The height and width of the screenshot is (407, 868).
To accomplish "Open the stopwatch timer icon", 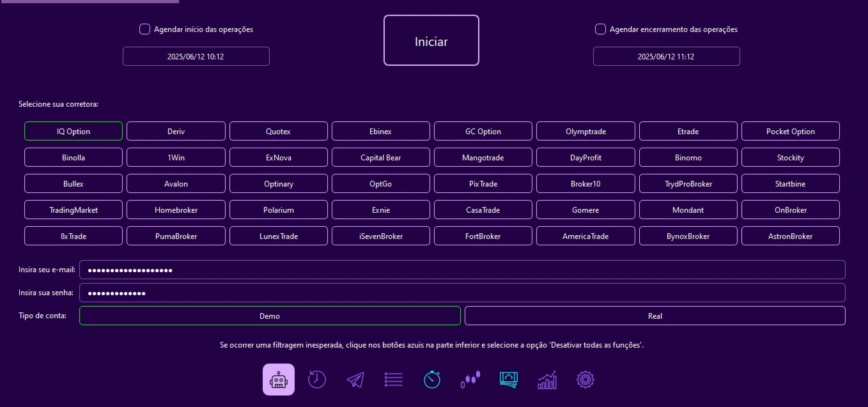I will 432,380.
